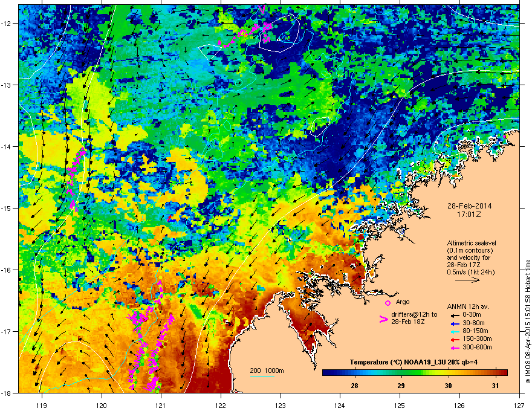Click latitude axis label -13
This screenshot has width=532, height=411.
pos(7,85)
